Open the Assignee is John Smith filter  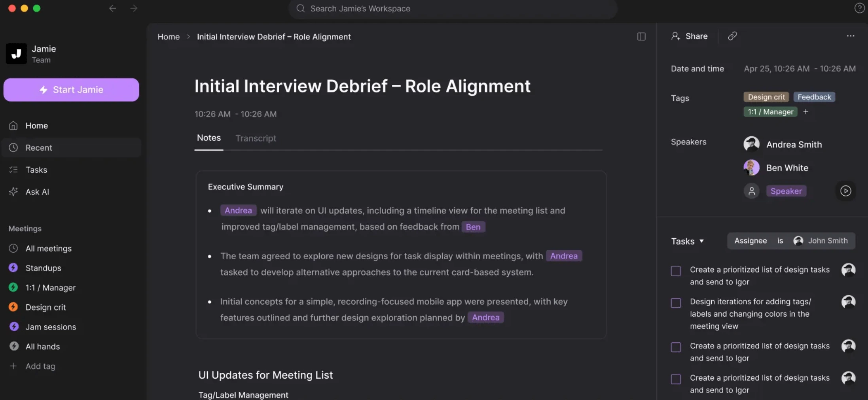point(791,241)
